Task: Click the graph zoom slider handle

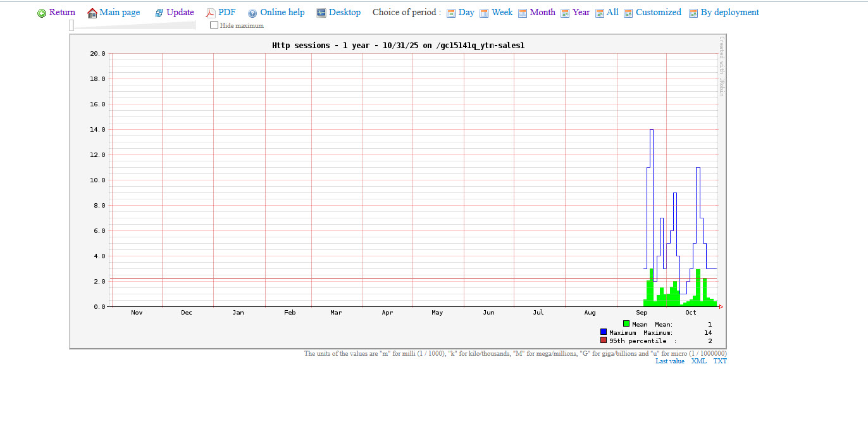Action: pyautogui.click(x=71, y=25)
